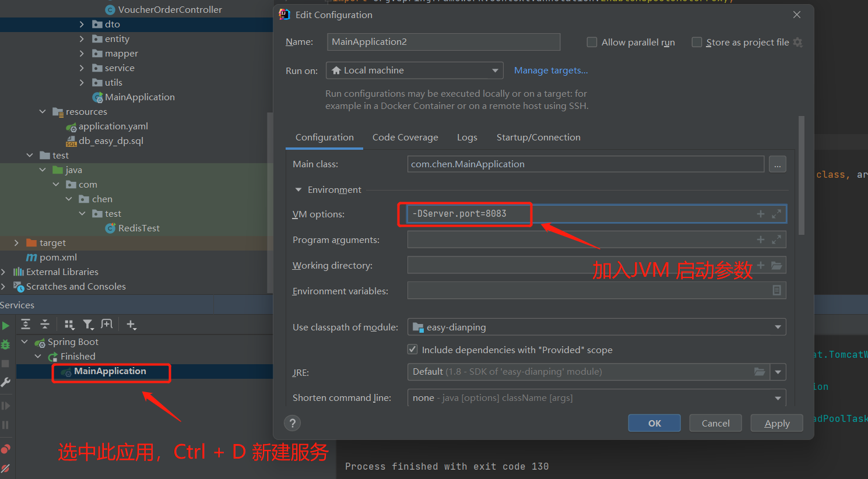Click Expand All icon in Services toolbar
The image size is (868, 479).
[26, 325]
